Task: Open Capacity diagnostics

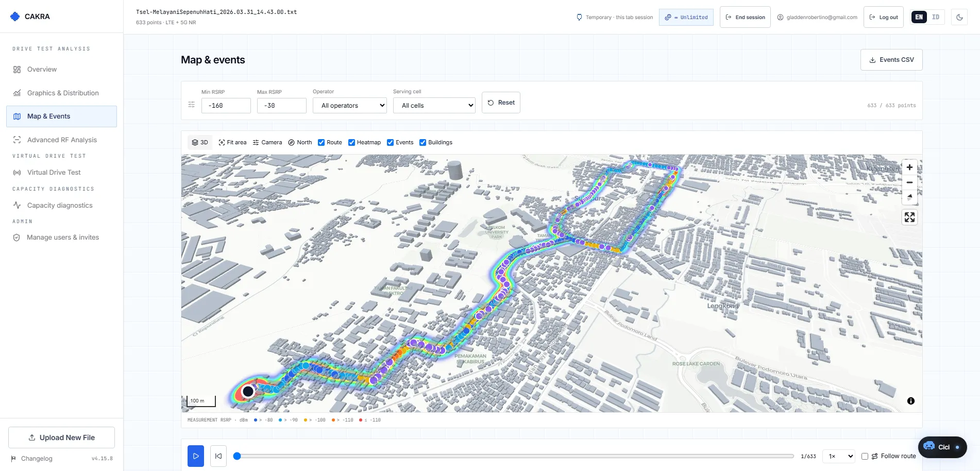Action: (61, 205)
